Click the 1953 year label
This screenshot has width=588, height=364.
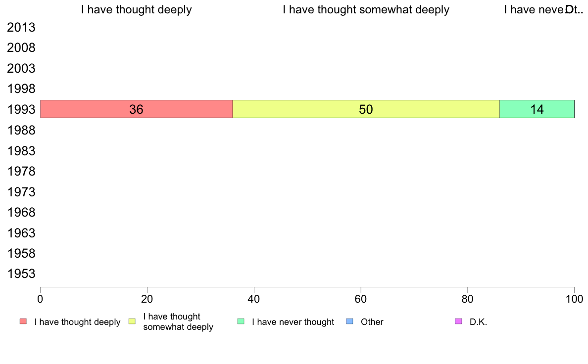click(x=21, y=273)
